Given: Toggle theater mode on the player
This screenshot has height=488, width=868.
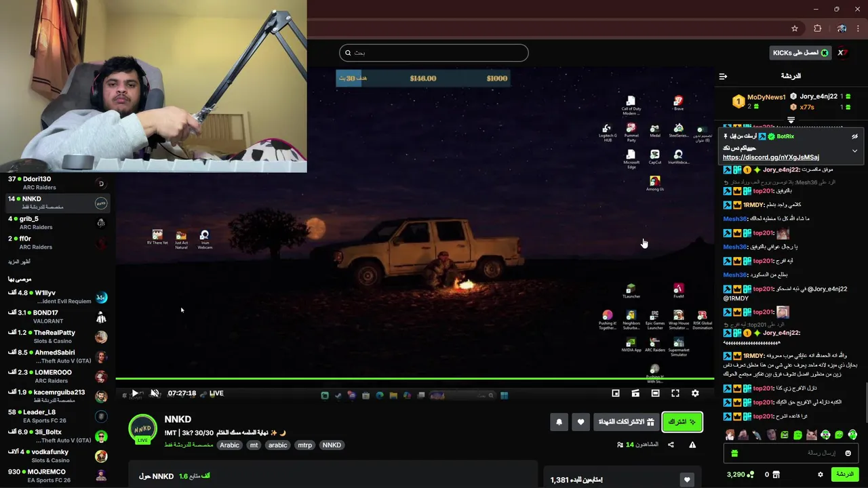Looking at the screenshot, I should click(x=655, y=393).
